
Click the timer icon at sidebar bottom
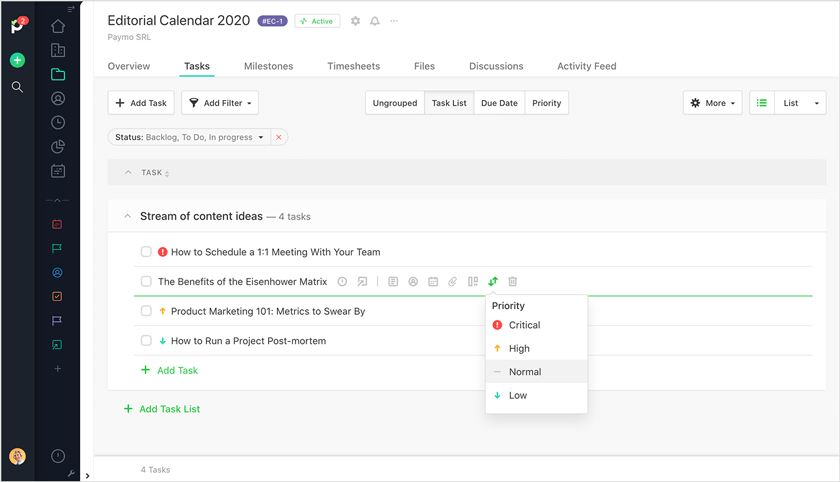58,456
